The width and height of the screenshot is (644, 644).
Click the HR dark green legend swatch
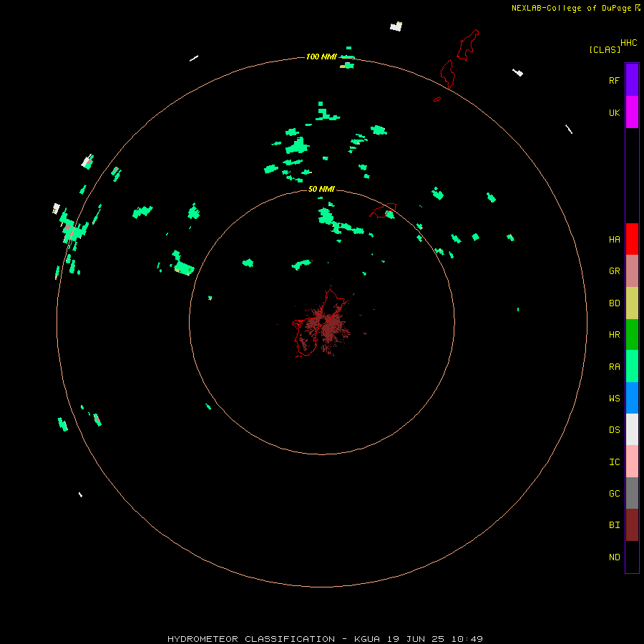coord(632,335)
